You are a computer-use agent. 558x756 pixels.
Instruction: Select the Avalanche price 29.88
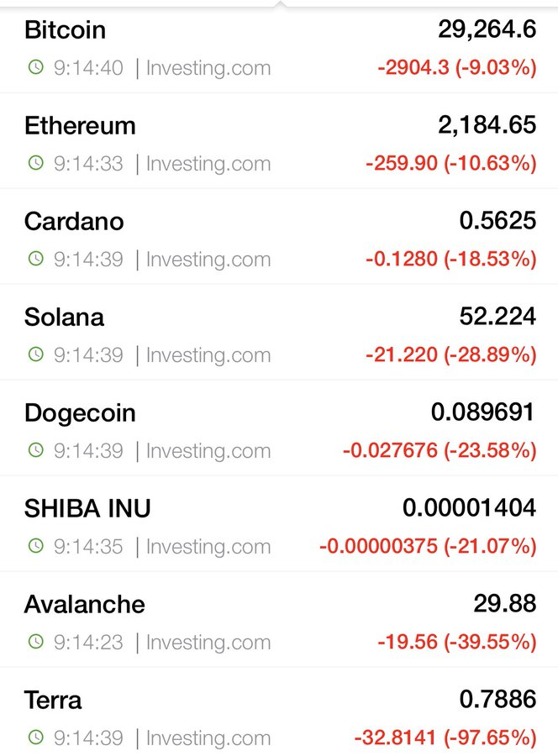504,603
